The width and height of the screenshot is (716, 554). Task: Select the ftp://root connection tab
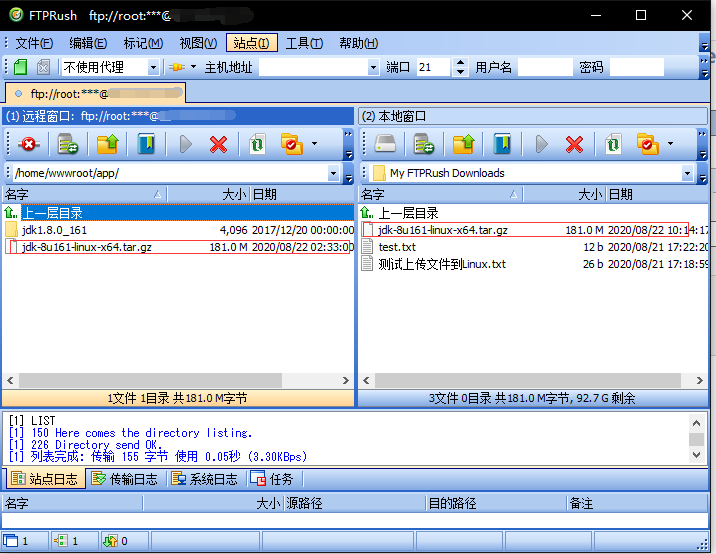point(96,94)
